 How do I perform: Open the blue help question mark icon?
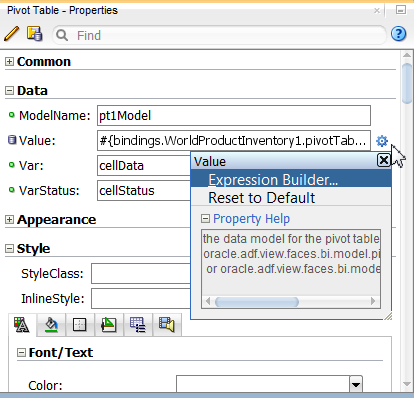pyautogui.click(x=398, y=34)
